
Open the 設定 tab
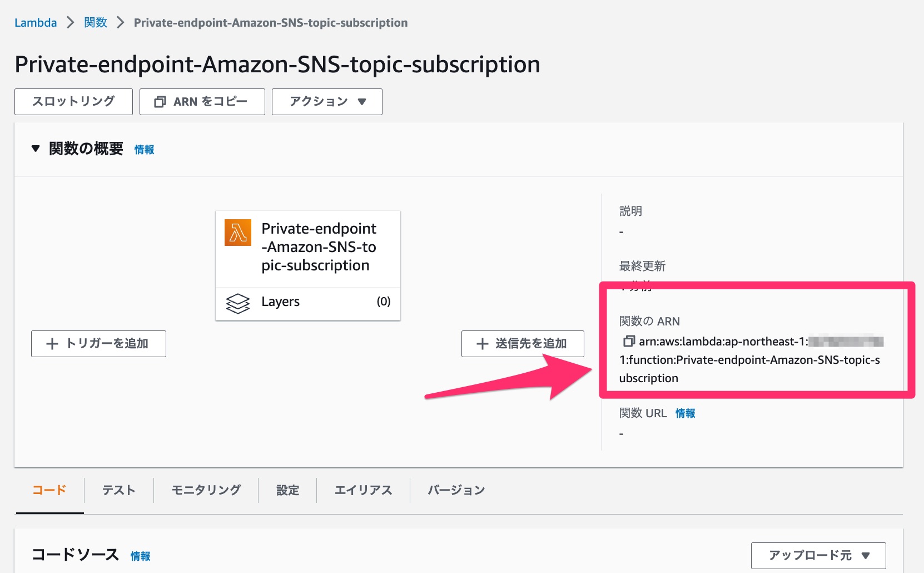287,490
